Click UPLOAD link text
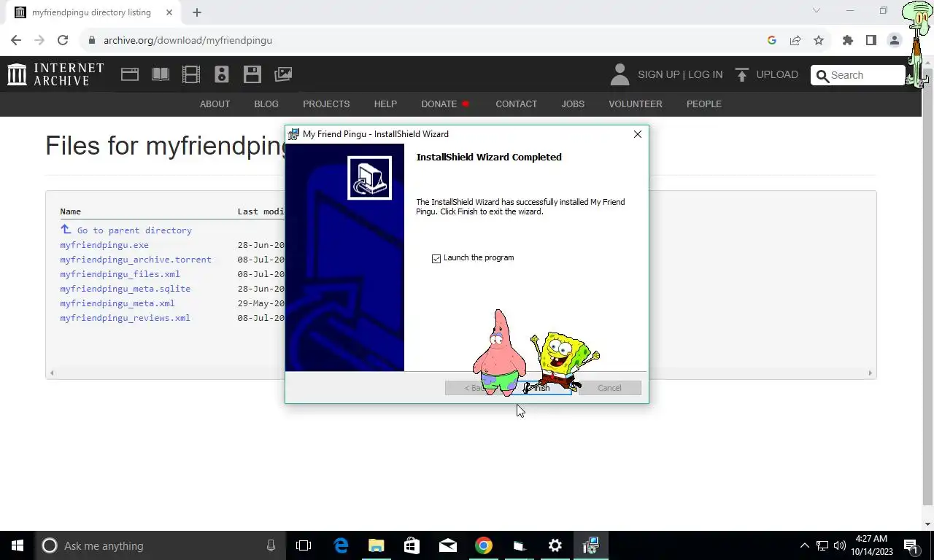Screen dimensions: 934x560 [777, 74]
